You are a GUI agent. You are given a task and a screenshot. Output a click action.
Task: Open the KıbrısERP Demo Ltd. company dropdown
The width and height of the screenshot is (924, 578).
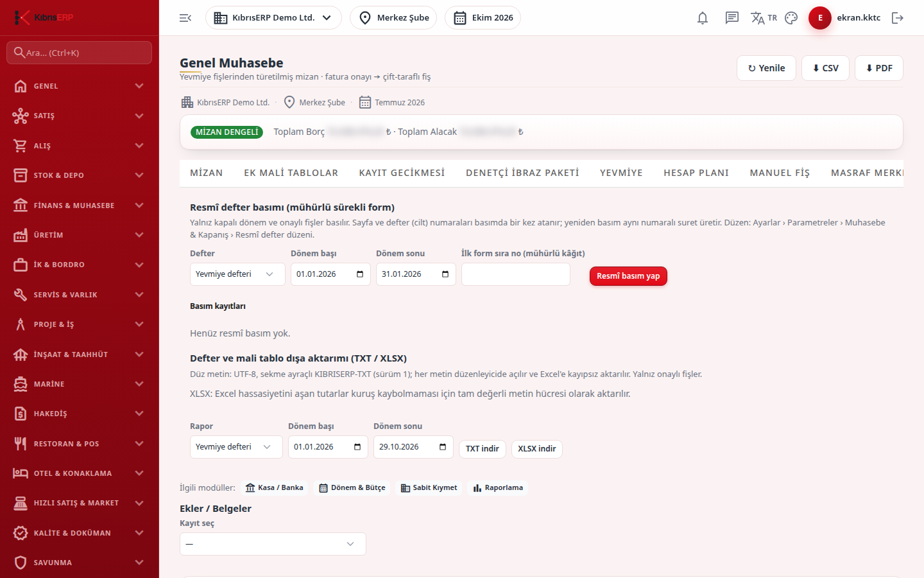click(x=273, y=18)
